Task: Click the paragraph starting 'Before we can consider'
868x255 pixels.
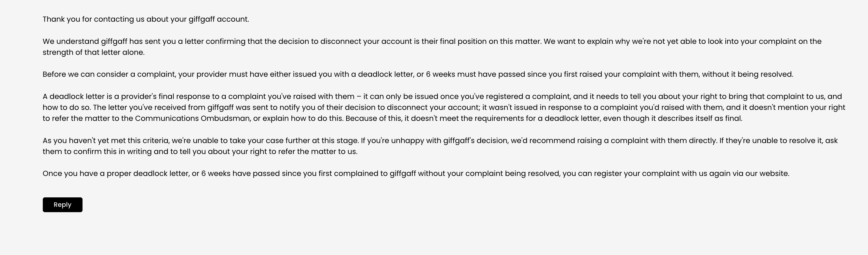Action: click(418, 74)
